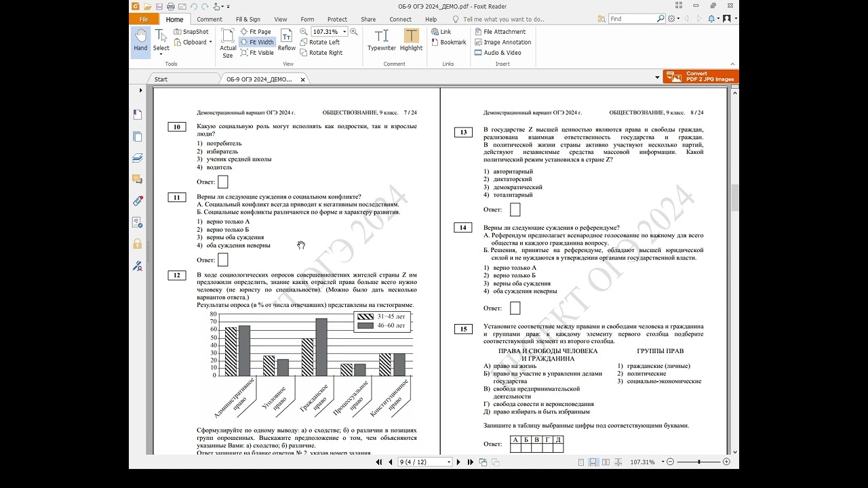Viewport: 868px width, 488px height.
Task: Toggle Fit Width view
Action: click(x=257, y=42)
